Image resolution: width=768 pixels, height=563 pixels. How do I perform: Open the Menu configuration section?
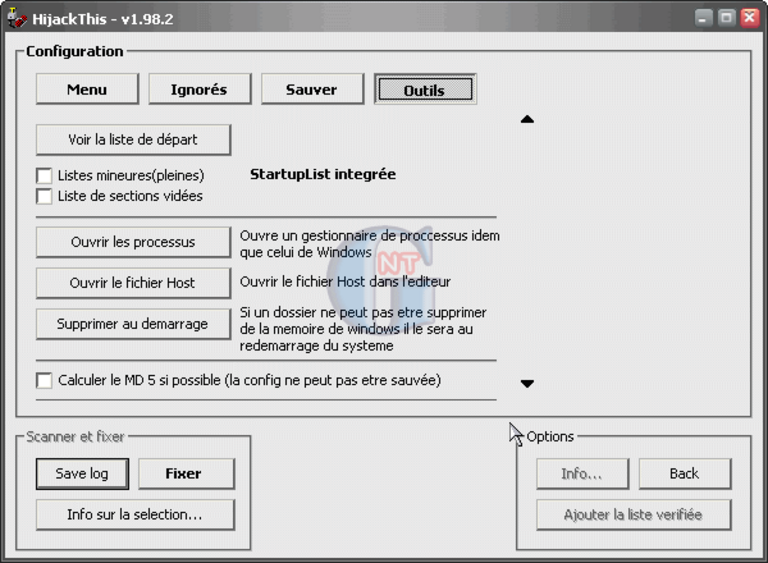[87, 89]
